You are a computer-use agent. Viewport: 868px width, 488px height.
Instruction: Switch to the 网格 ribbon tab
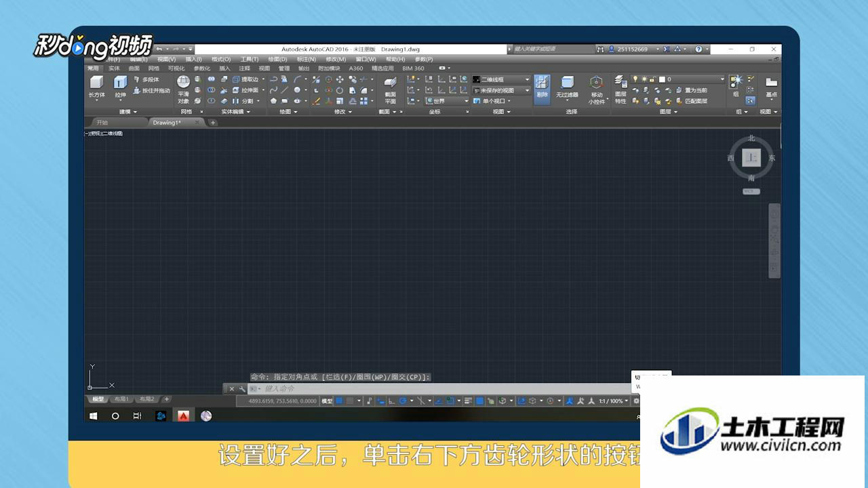pos(154,68)
